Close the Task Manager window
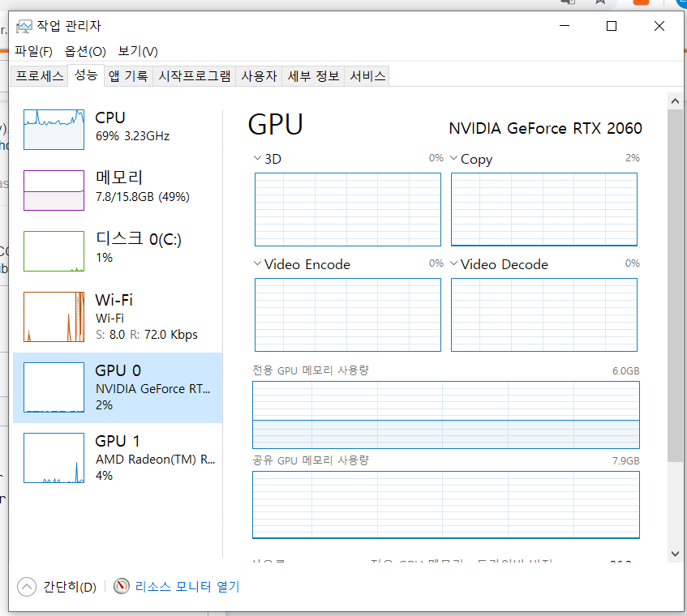Screen dimensions: 687x616 (x=659, y=26)
